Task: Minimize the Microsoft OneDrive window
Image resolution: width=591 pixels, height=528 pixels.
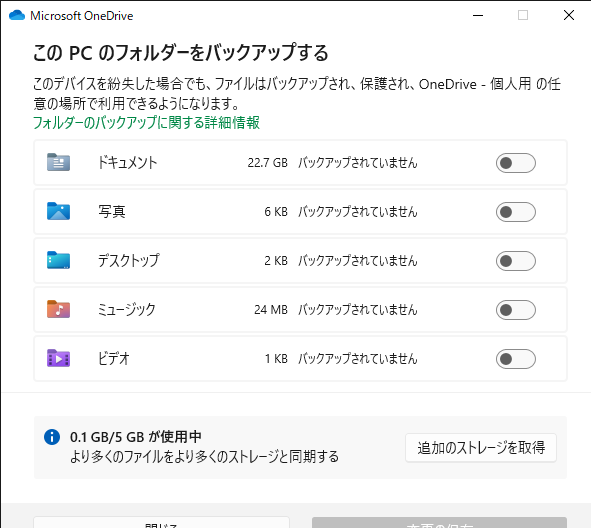Action: coord(478,15)
